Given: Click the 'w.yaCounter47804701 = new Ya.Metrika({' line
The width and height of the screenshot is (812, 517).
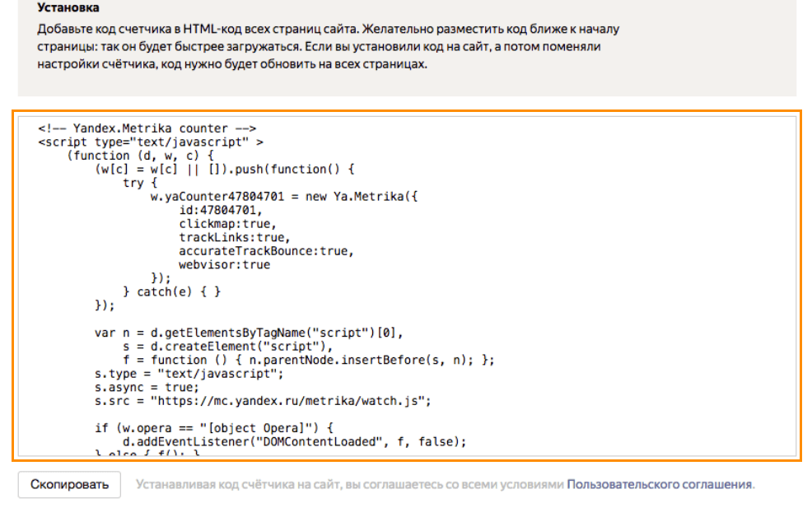Looking at the screenshot, I should coord(284,197).
